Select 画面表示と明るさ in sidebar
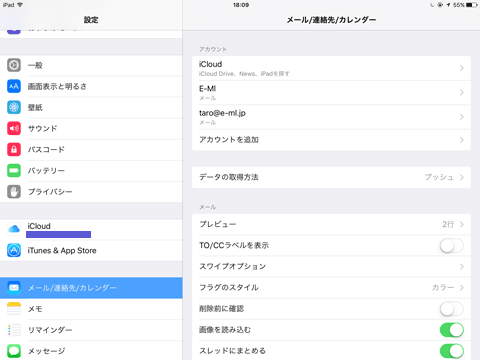Image resolution: width=480 pixels, height=360 pixels. pos(91,86)
